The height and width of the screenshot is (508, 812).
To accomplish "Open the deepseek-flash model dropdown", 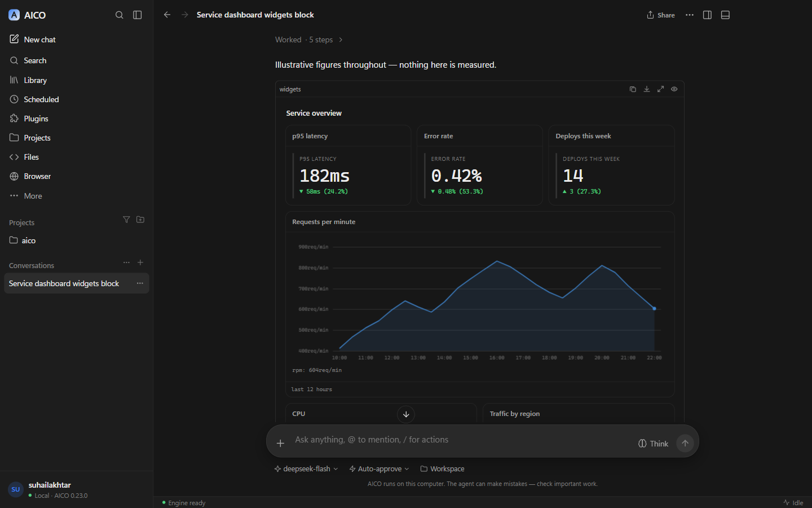I will click(306, 469).
